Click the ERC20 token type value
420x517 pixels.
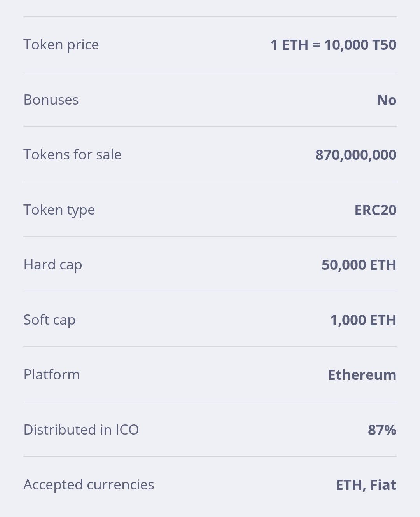[x=376, y=210]
